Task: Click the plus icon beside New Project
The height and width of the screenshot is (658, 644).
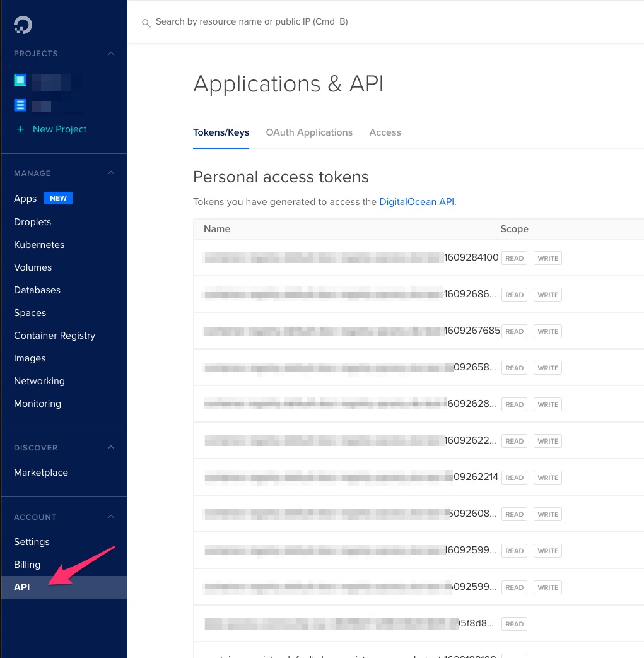Action: 20,129
